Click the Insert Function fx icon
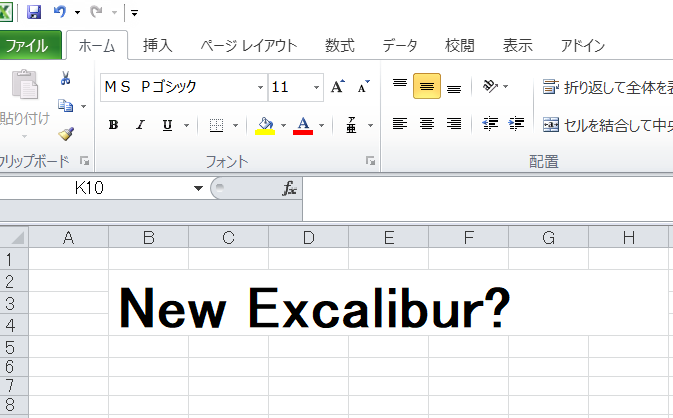Viewport: 673px width, 418px height. point(289,188)
